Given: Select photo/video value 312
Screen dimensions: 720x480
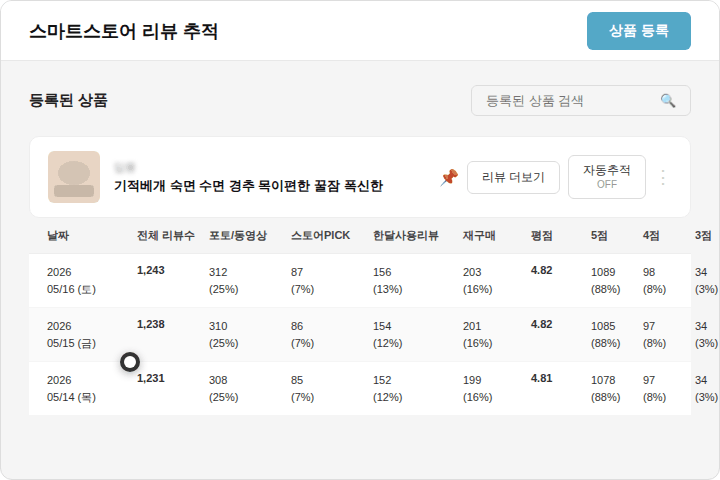Looking at the screenshot, I should coord(218,272).
